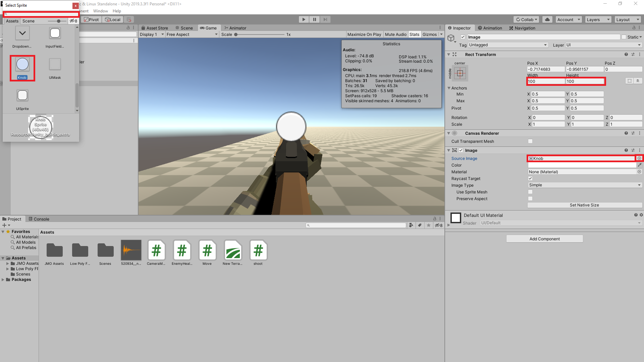Image resolution: width=644 pixels, height=362 pixels.
Task: Type in the Select Sprite search field
Action: 40,14
